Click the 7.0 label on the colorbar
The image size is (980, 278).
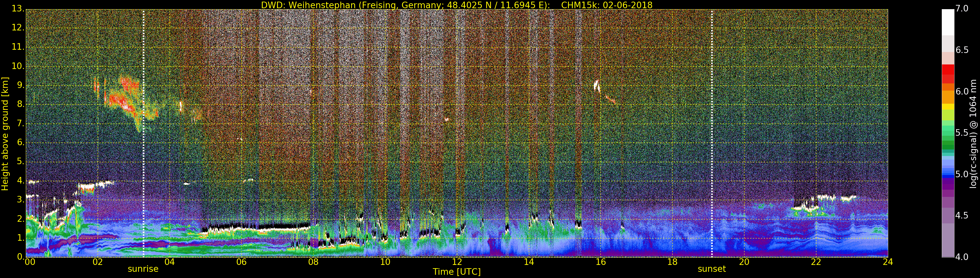[962, 9]
